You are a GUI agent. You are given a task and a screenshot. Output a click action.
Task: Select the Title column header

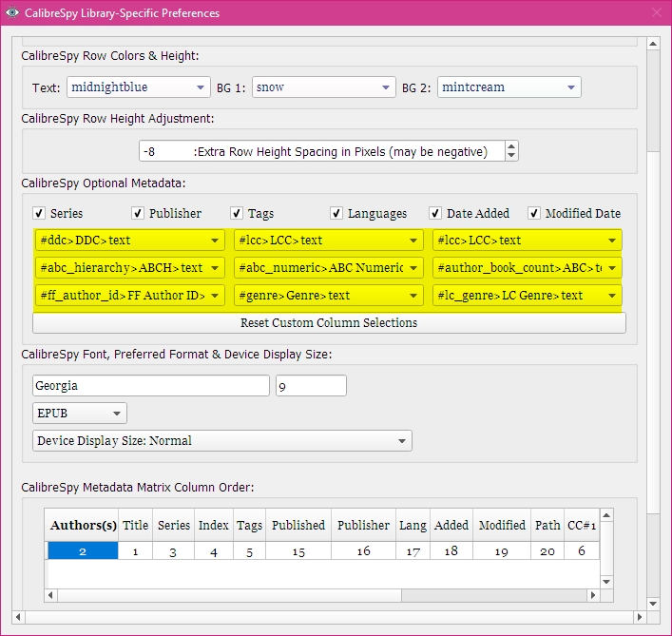[135, 525]
